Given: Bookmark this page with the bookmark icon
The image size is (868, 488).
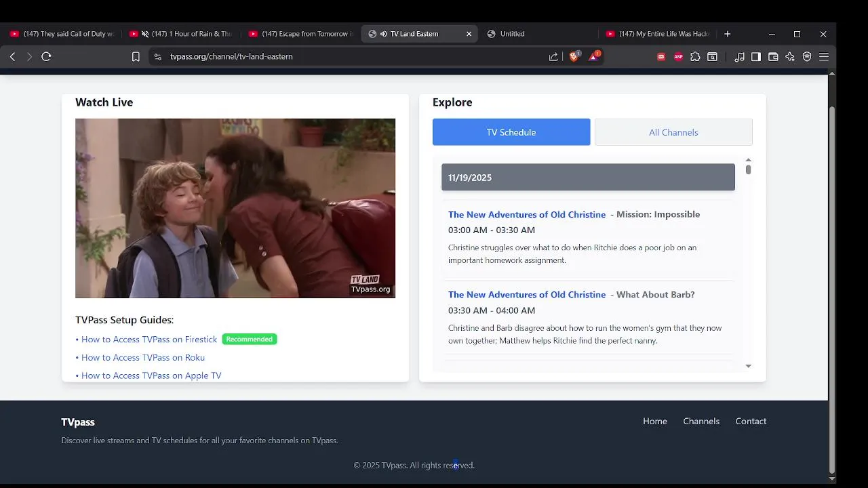Looking at the screenshot, I should point(136,57).
